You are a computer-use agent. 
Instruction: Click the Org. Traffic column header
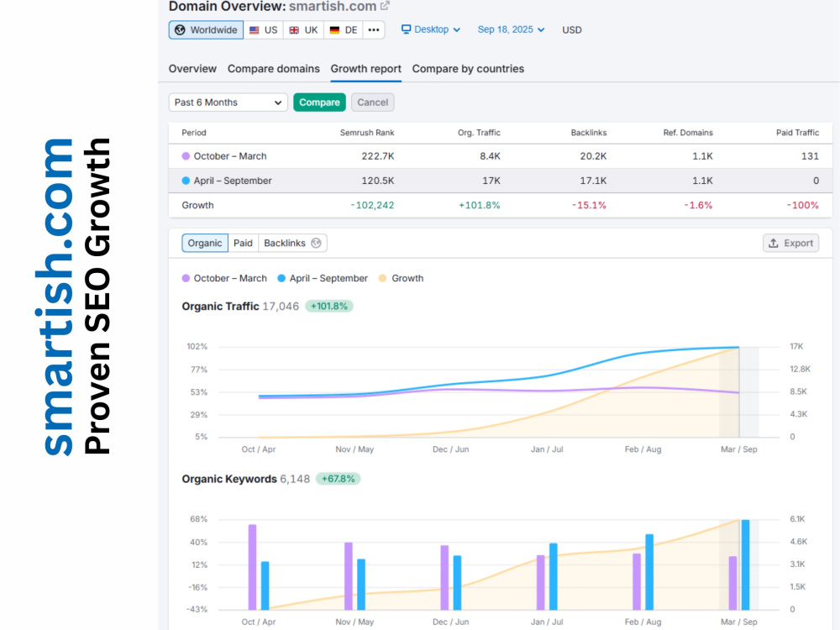tap(479, 133)
